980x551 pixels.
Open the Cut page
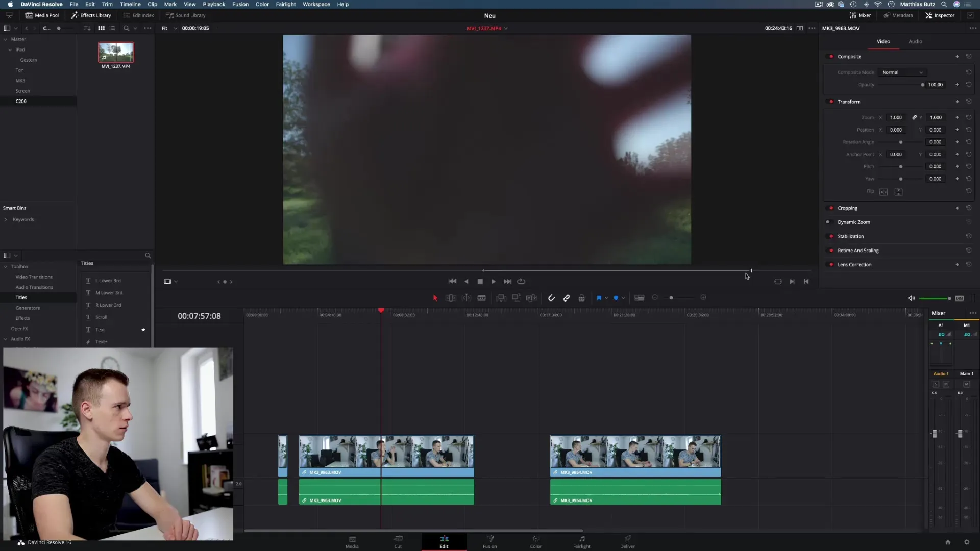click(398, 542)
